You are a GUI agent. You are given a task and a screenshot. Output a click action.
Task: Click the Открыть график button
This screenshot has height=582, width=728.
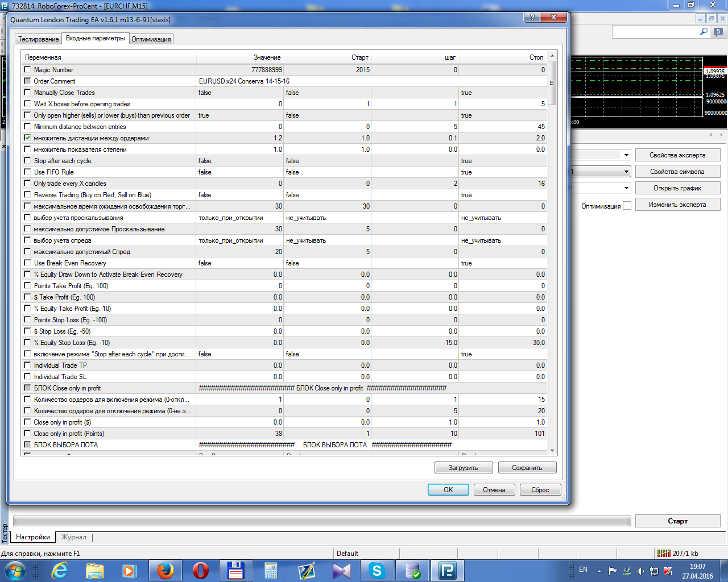(678, 188)
